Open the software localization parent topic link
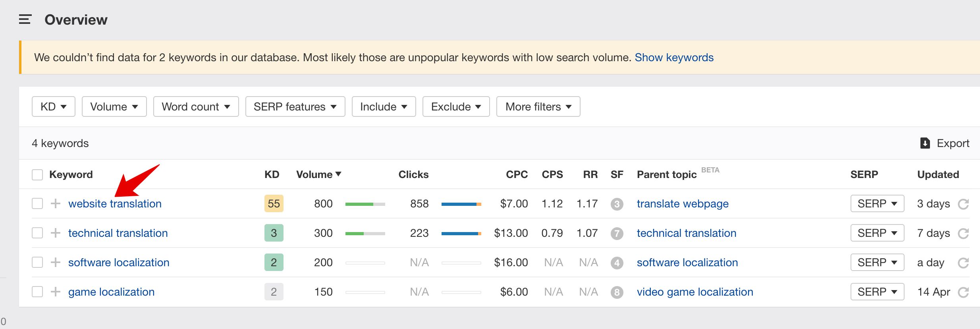 click(687, 262)
